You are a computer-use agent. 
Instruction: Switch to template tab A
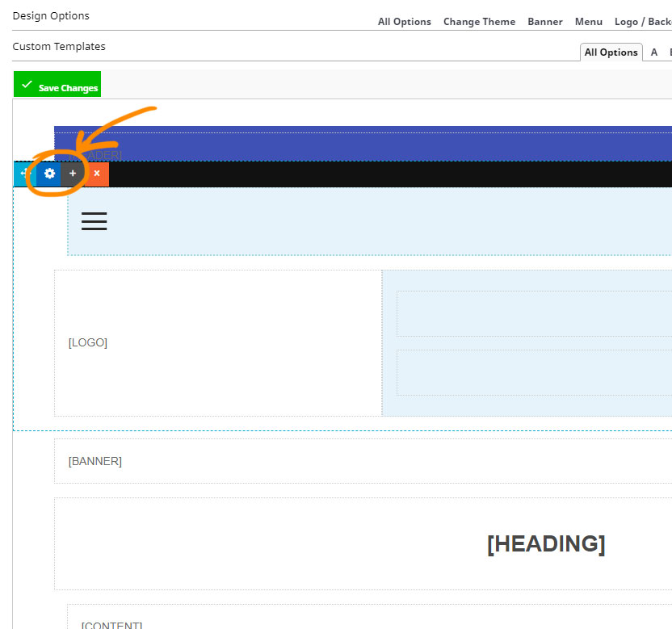(654, 52)
